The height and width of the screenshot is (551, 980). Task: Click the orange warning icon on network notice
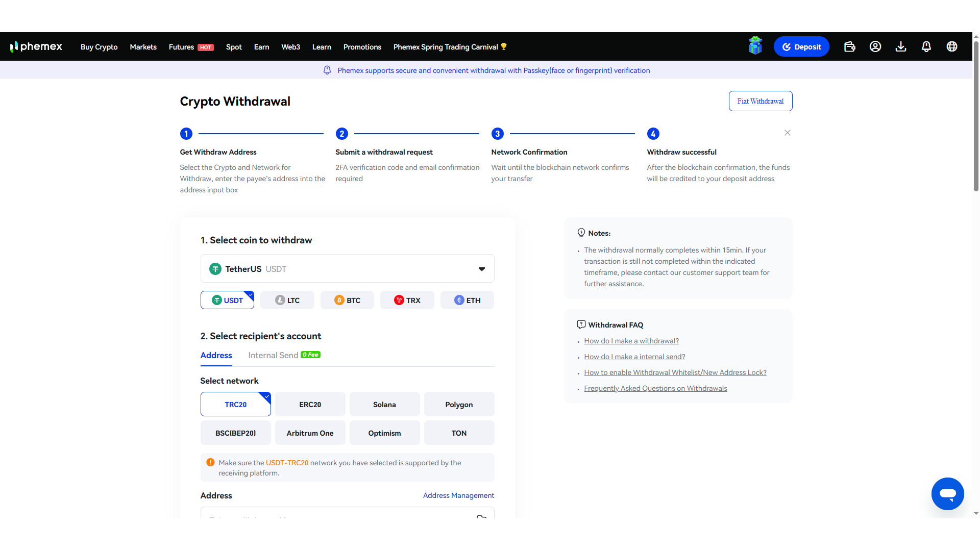tap(210, 462)
